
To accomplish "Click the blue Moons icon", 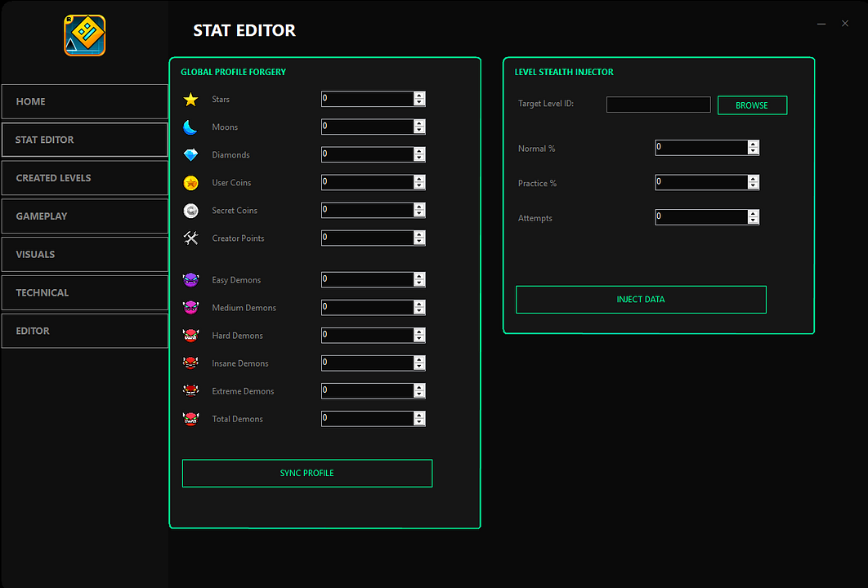I will pos(190,127).
